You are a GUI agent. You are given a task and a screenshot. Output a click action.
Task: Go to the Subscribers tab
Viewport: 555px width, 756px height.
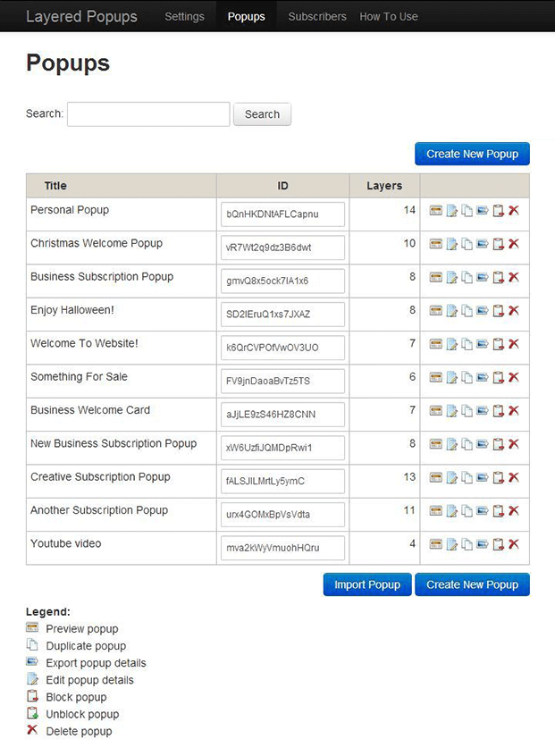coord(317,16)
